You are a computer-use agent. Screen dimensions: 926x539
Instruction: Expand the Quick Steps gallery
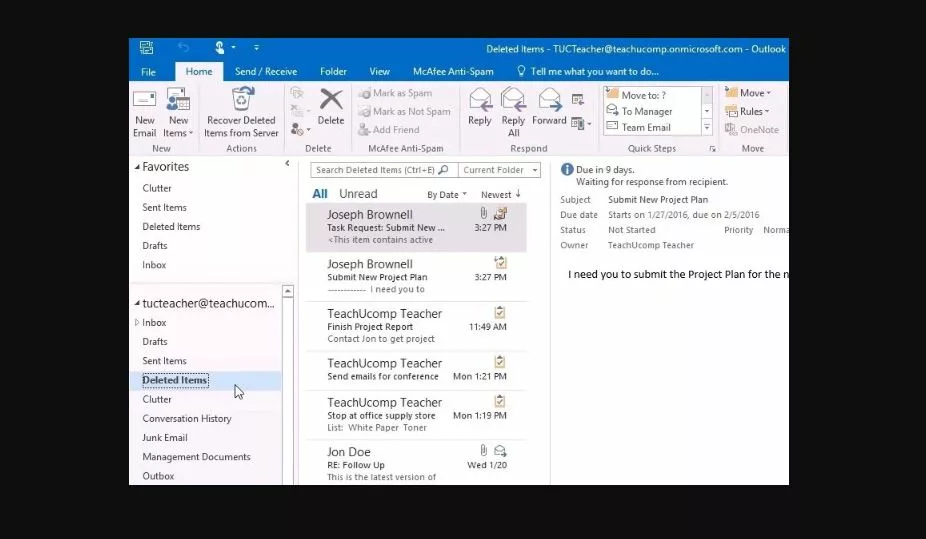707,127
